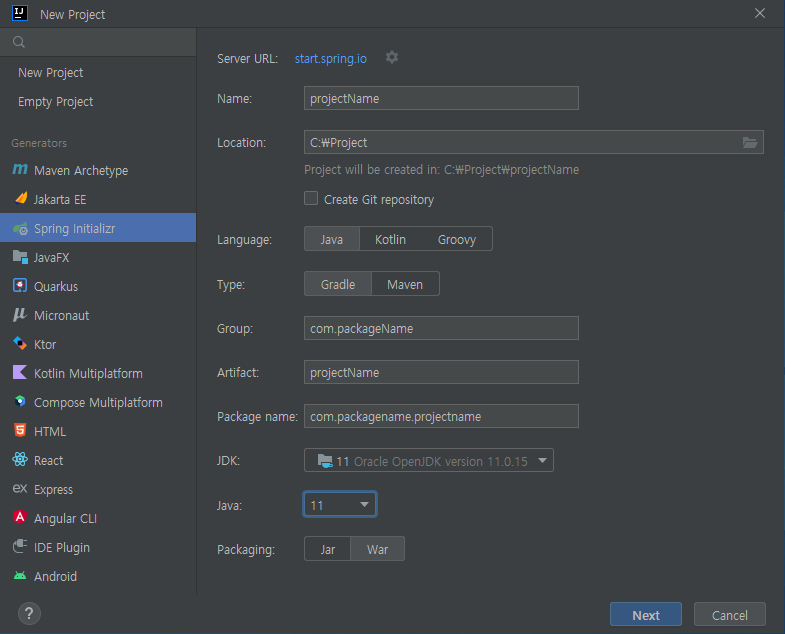
Task: Click the Maven Archetype generator icon
Action: click(x=20, y=170)
